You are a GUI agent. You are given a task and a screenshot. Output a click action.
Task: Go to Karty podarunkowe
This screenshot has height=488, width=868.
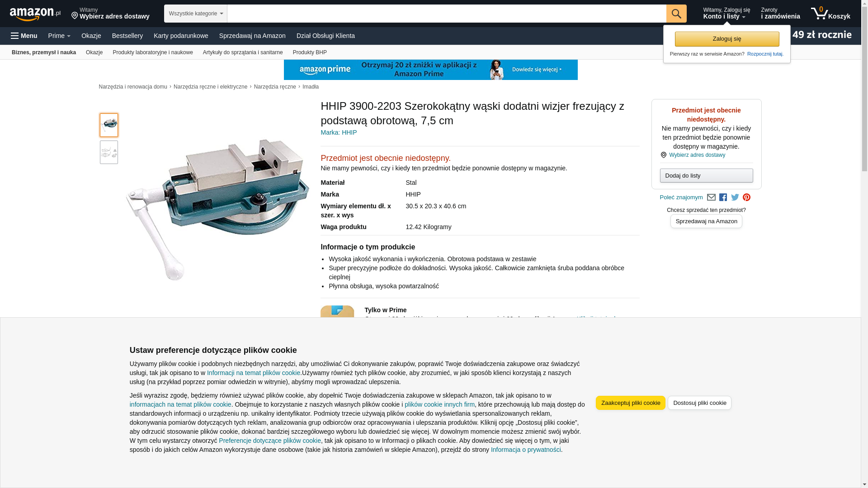181,36
